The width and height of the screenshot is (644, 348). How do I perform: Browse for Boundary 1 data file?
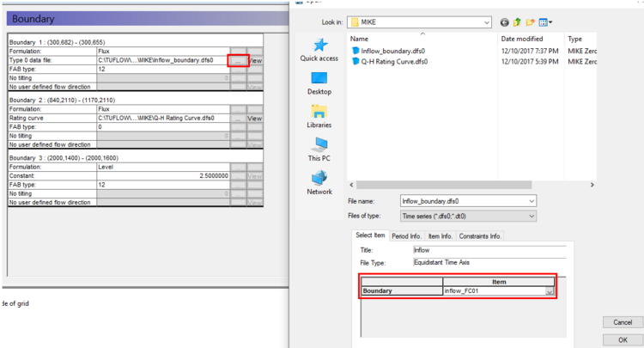238,61
